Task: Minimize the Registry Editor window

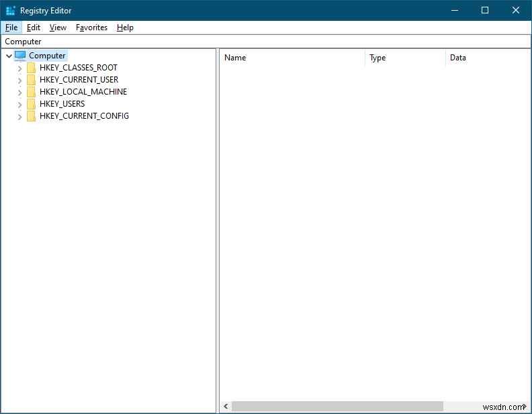Action: point(455,11)
